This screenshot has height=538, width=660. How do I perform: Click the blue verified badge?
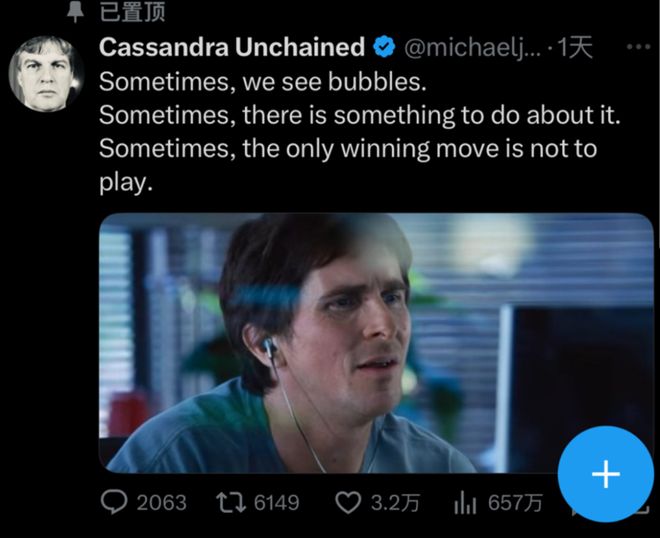coord(383,47)
